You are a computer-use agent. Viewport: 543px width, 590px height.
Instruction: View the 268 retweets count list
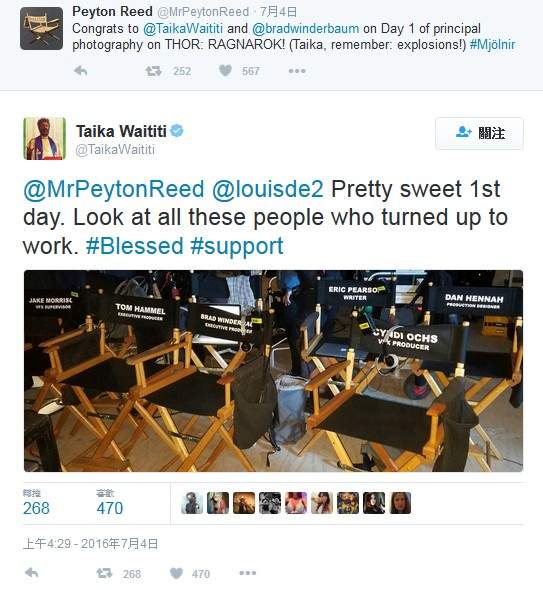point(36,503)
